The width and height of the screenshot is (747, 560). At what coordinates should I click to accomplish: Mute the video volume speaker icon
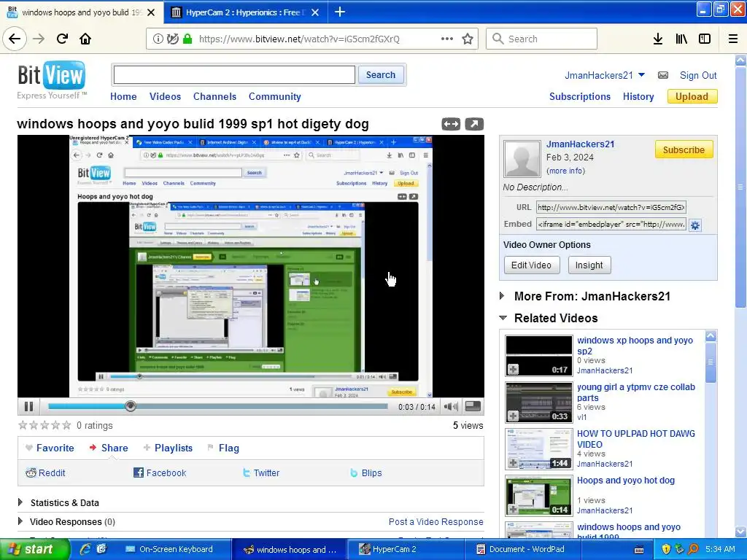(451, 406)
